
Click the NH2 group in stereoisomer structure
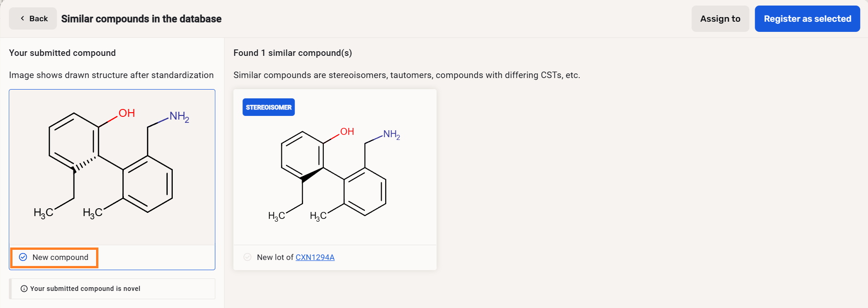[391, 134]
